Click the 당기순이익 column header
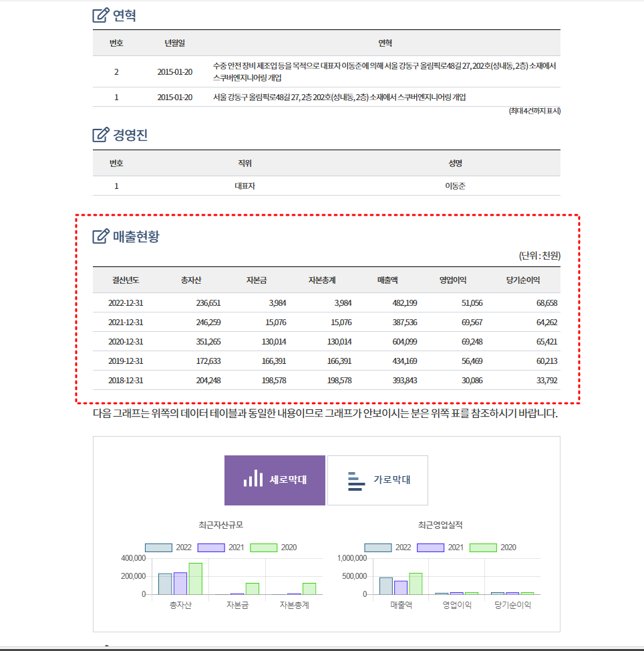Viewport: 644px width, 651px height. point(522,280)
